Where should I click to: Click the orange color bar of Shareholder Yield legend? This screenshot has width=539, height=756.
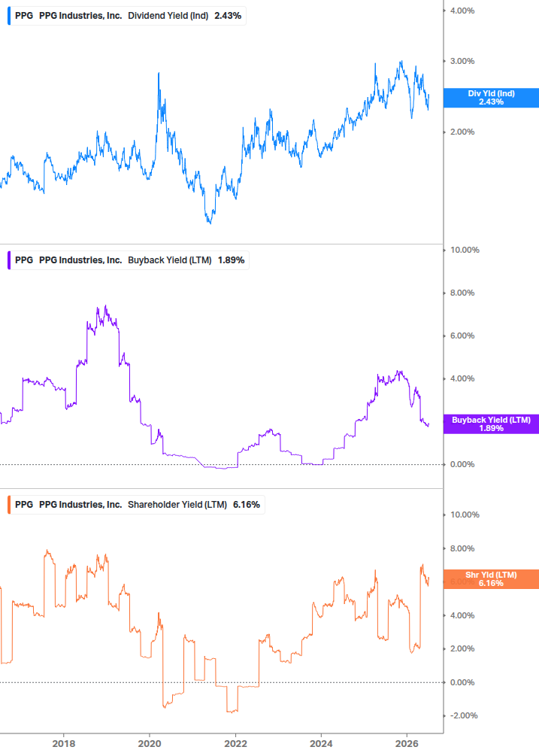(9, 505)
